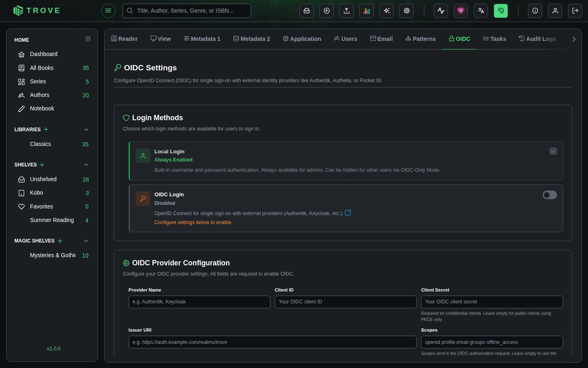Open the Users tab
Image resolution: width=588 pixels, height=368 pixels.
(x=345, y=39)
